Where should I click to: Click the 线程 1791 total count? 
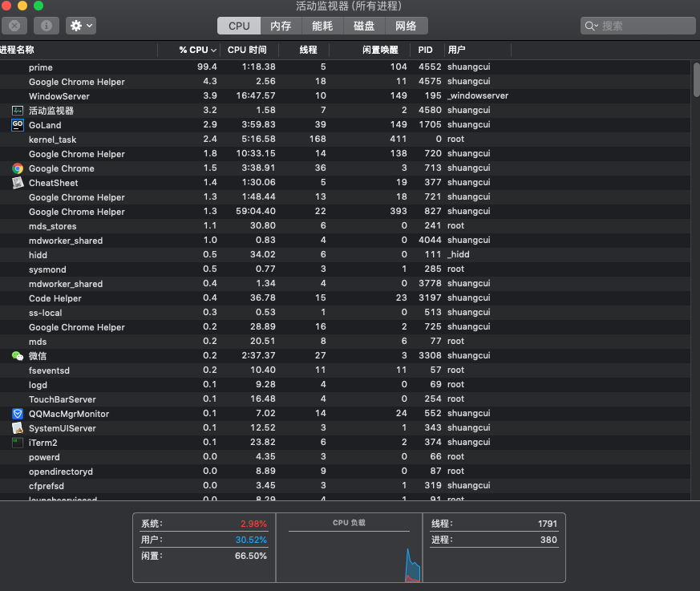click(x=494, y=524)
